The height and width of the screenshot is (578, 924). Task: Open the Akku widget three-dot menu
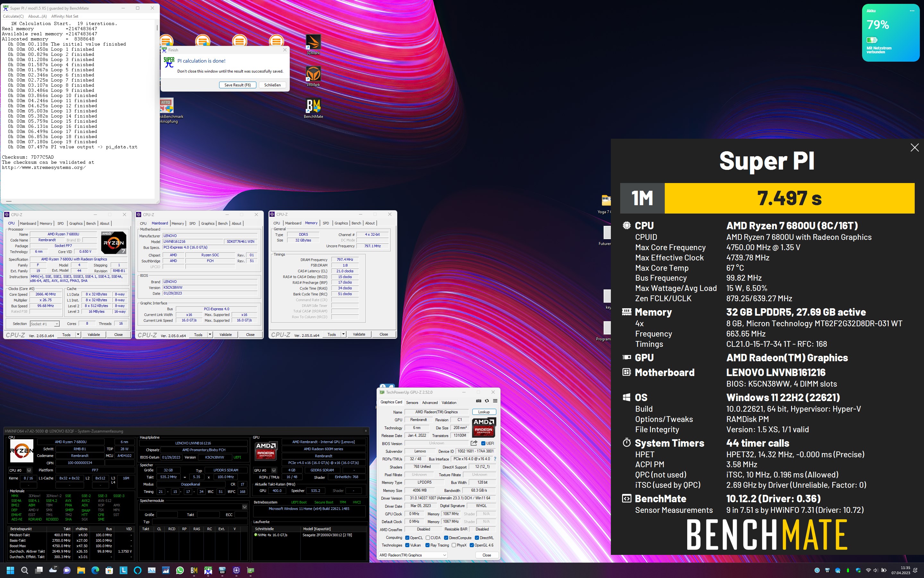[912, 11]
